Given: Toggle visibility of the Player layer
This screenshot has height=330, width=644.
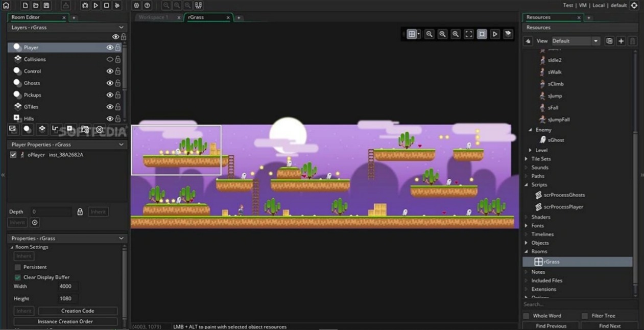Looking at the screenshot, I should tap(110, 48).
